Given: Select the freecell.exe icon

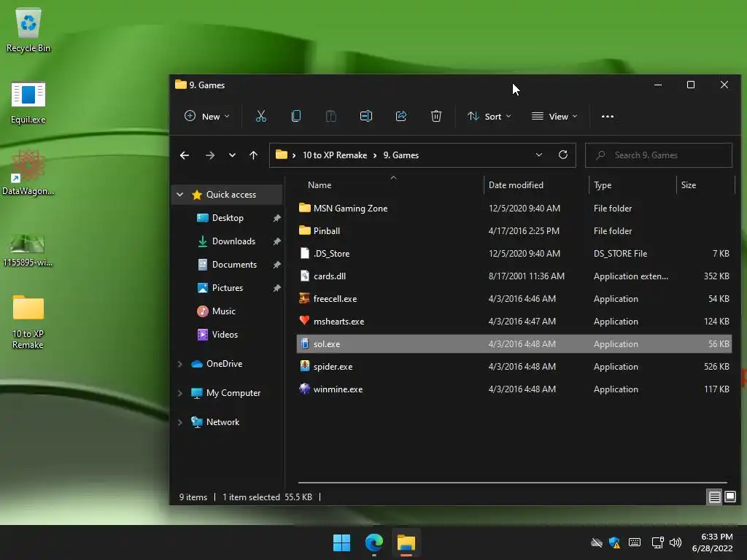Looking at the screenshot, I should [304, 298].
